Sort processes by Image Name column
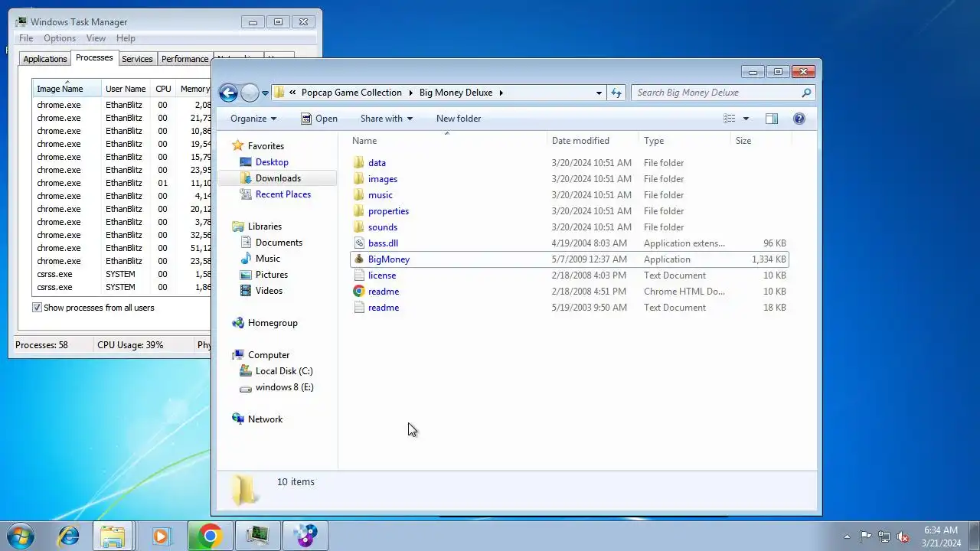 point(67,89)
